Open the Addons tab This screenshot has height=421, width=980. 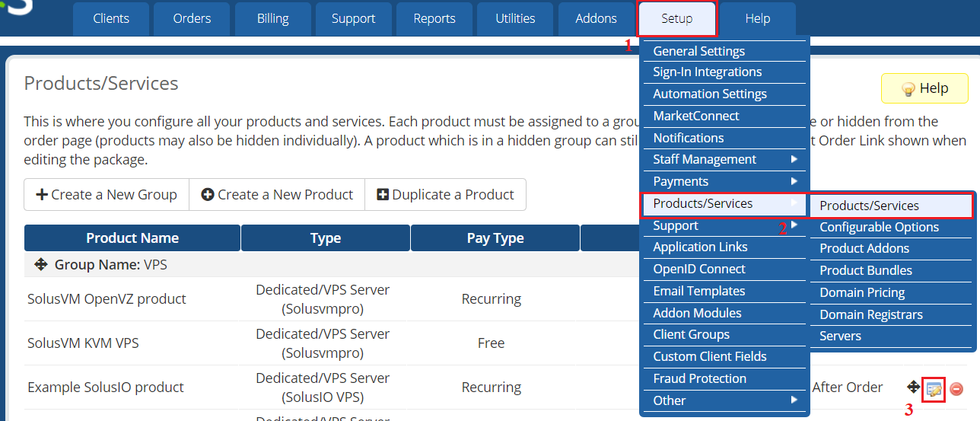[596, 18]
